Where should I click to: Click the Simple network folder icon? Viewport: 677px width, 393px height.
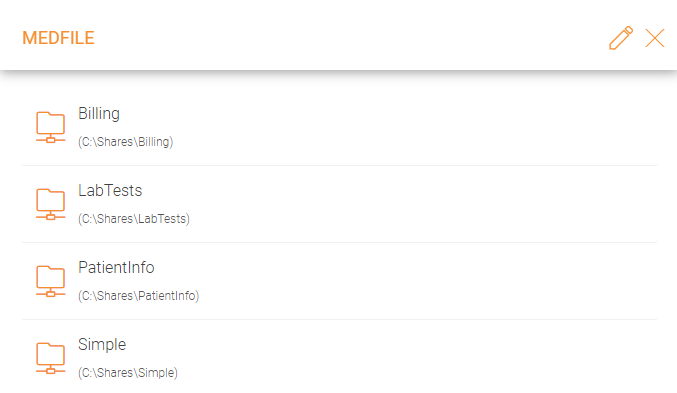point(51,358)
